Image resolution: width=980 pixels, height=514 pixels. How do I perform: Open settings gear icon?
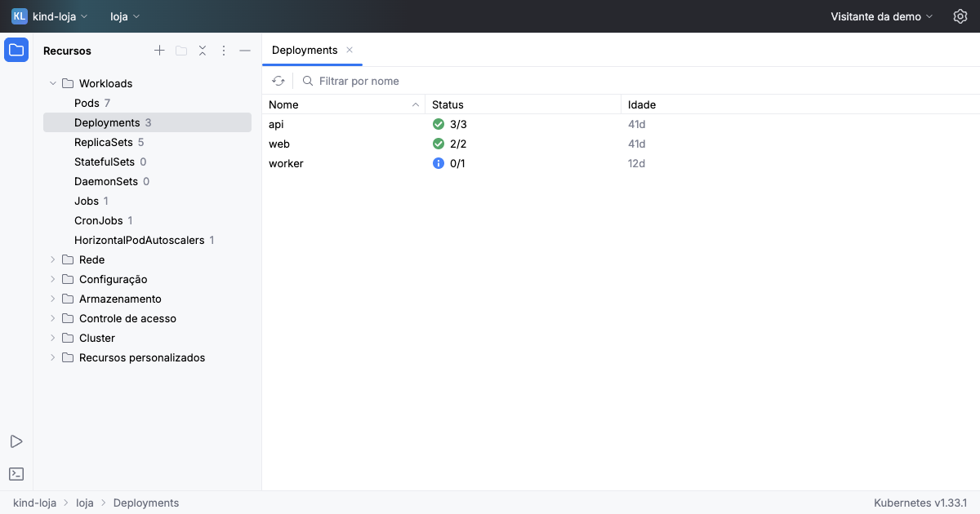coord(960,16)
